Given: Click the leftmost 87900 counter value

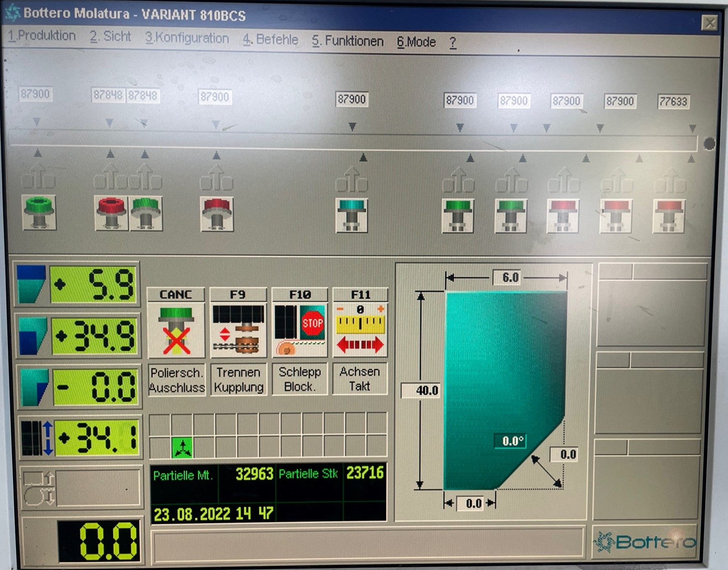Looking at the screenshot, I should pyautogui.click(x=35, y=94).
